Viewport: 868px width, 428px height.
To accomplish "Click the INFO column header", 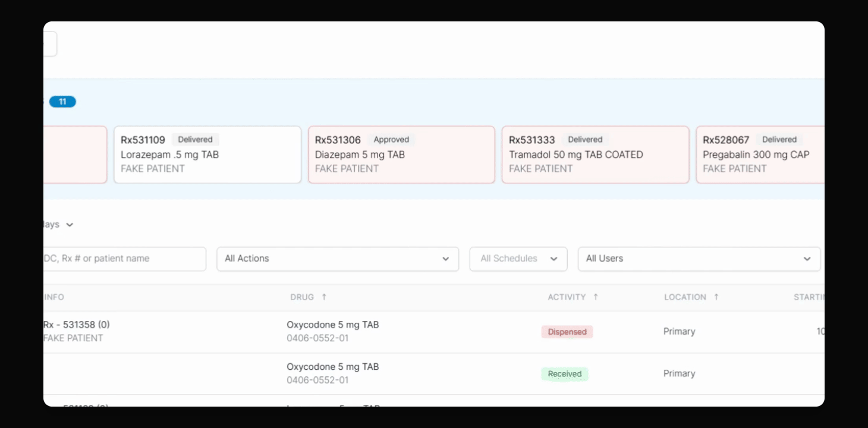I will (x=54, y=297).
